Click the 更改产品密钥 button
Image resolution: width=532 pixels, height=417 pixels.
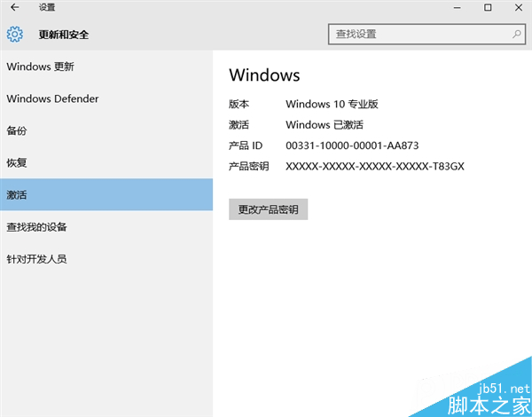point(268,209)
